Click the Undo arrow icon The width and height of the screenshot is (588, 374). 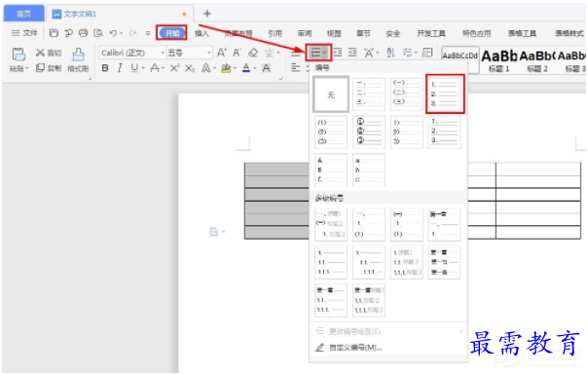coord(113,33)
